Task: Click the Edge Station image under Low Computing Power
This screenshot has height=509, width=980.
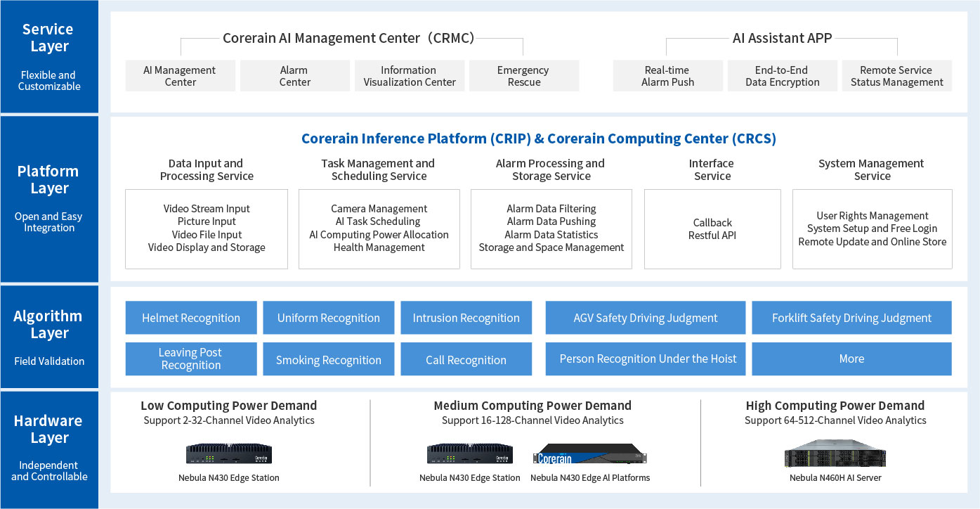Action: (229, 453)
